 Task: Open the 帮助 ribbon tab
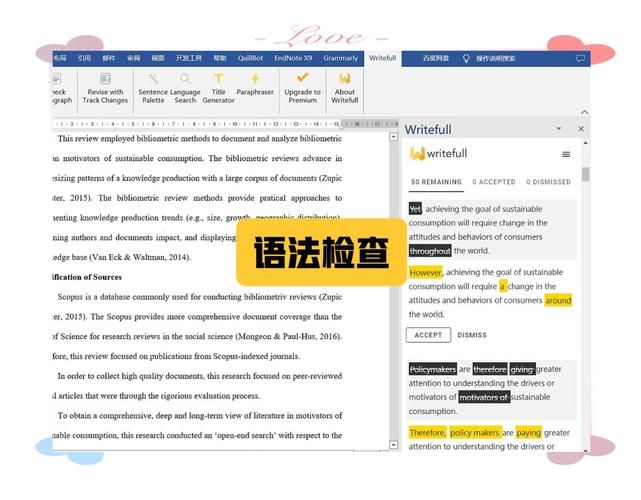(220, 58)
